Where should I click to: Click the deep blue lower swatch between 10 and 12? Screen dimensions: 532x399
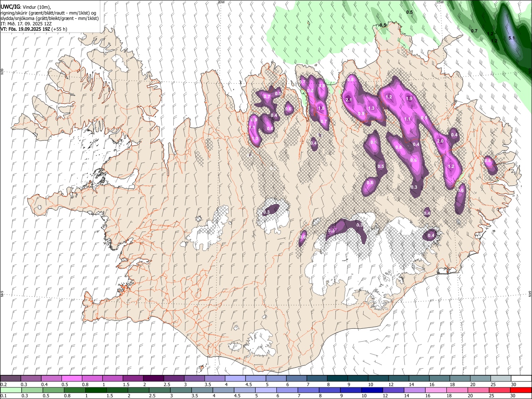pyautogui.click(x=372, y=390)
